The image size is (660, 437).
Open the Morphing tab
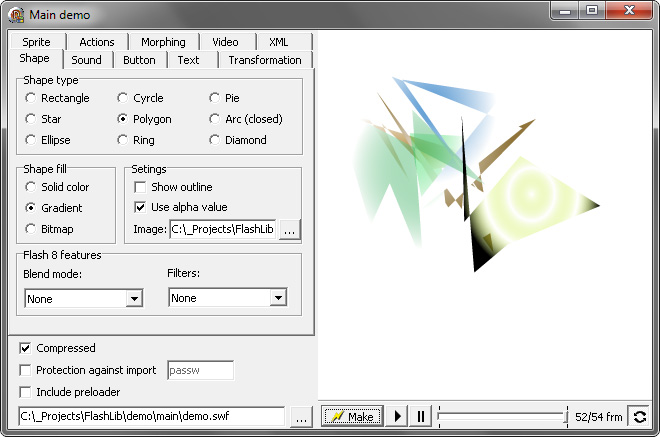point(163,42)
